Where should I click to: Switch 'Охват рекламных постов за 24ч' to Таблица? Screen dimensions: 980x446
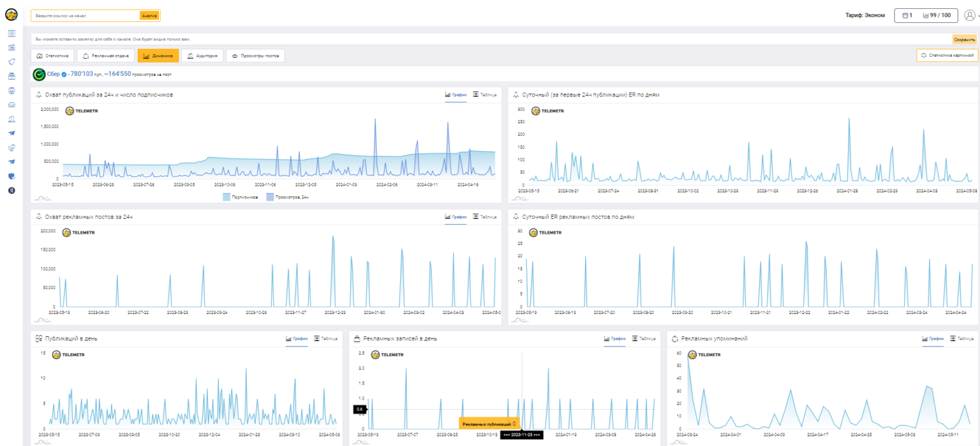(485, 217)
